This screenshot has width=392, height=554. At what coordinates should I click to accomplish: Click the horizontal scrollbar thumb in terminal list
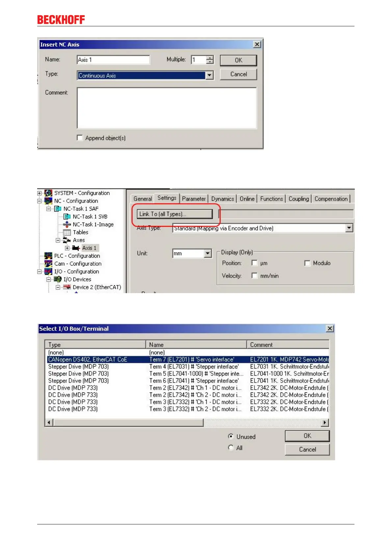[x=128, y=422]
